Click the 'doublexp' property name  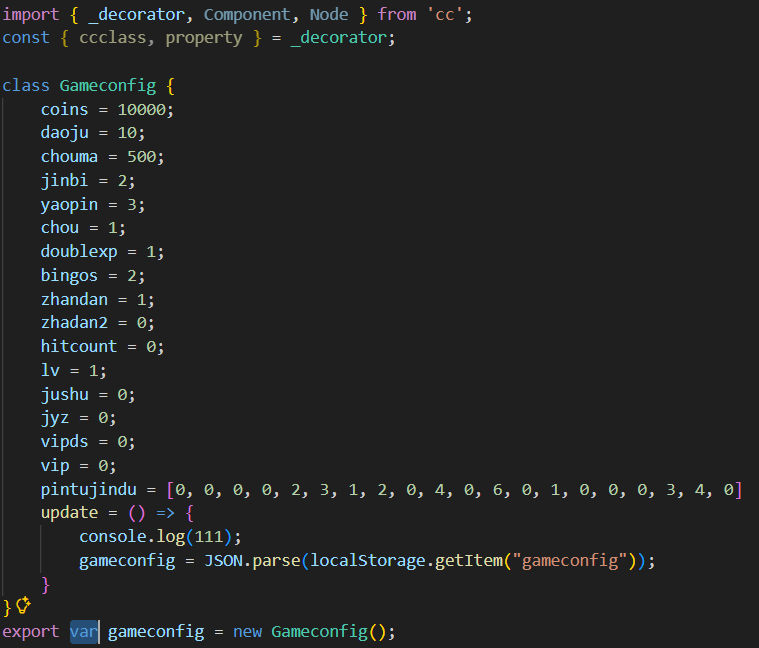point(79,252)
